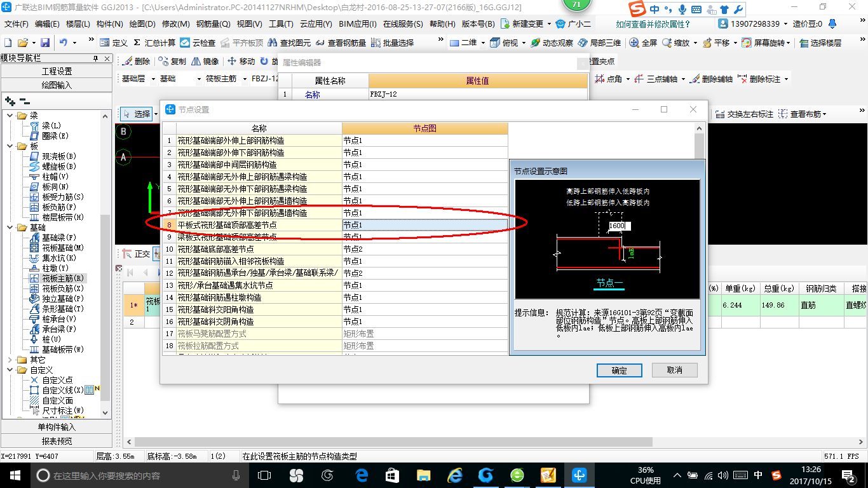Screen dimensions: 868x488
Task: Click 节点1 cell of row 8
Action: [425, 225]
